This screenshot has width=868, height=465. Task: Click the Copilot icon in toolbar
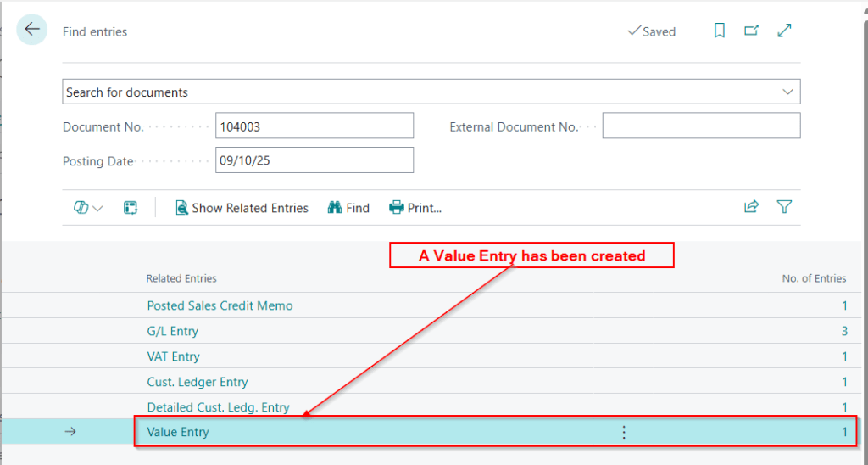point(81,208)
